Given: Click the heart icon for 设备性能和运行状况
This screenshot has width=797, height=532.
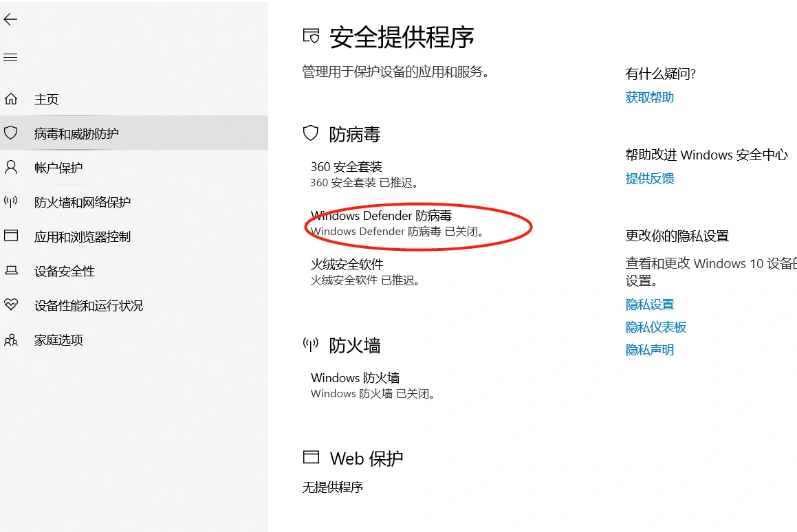Looking at the screenshot, I should click(10, 305).
